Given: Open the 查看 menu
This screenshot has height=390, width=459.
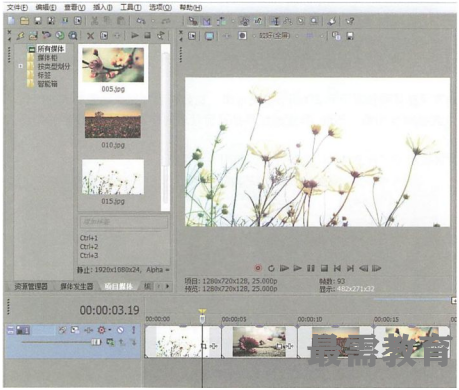Looking at the screenshot, I should tap(75, 7).
